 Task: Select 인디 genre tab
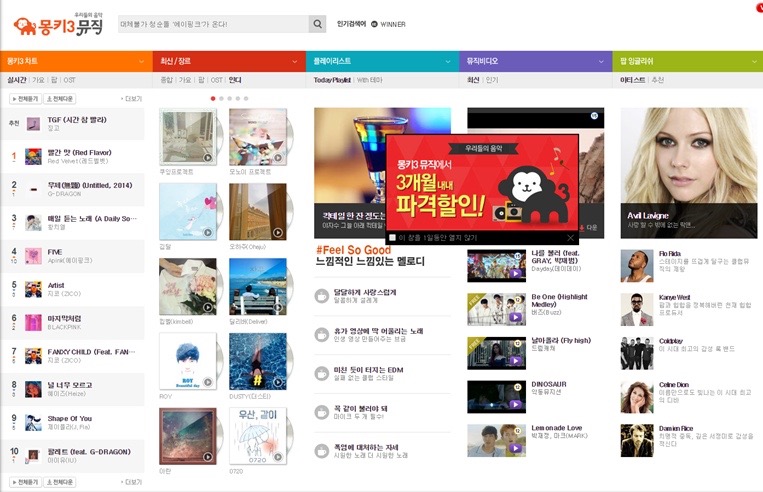click(235, 80)
